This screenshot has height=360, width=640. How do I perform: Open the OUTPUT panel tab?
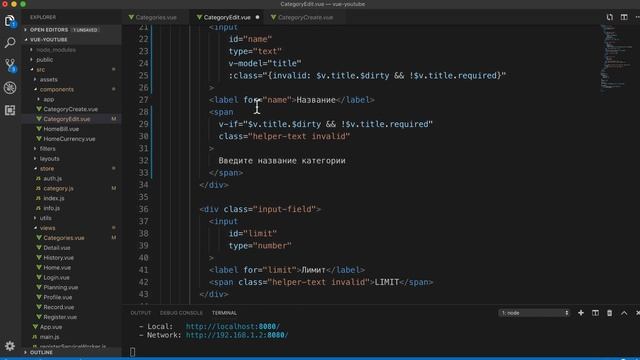[141, 313]
